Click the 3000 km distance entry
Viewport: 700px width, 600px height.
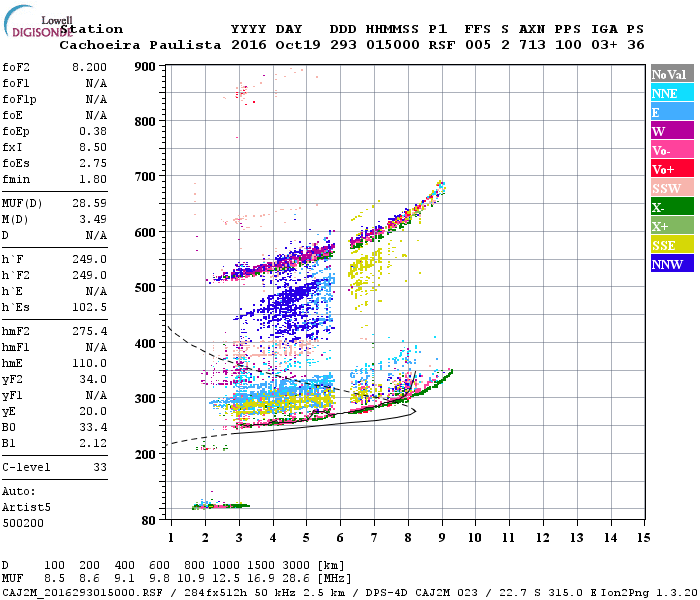pyautogui.click(x=296, y=566)
